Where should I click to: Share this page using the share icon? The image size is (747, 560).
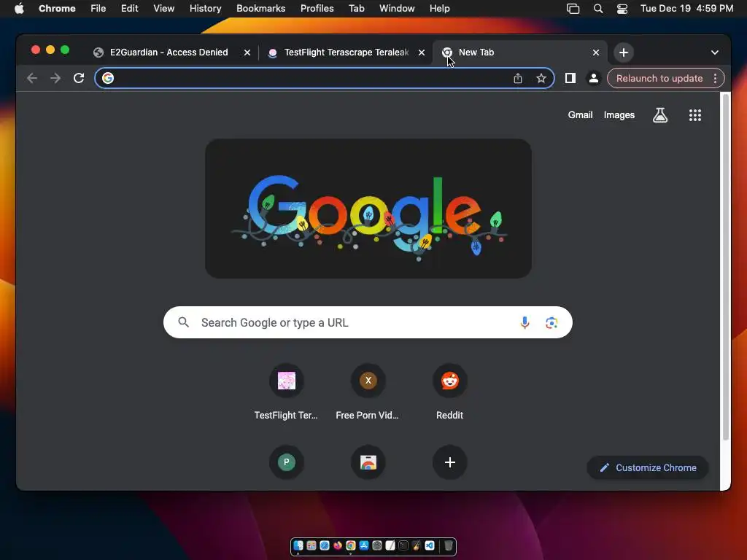coord(518,78)
